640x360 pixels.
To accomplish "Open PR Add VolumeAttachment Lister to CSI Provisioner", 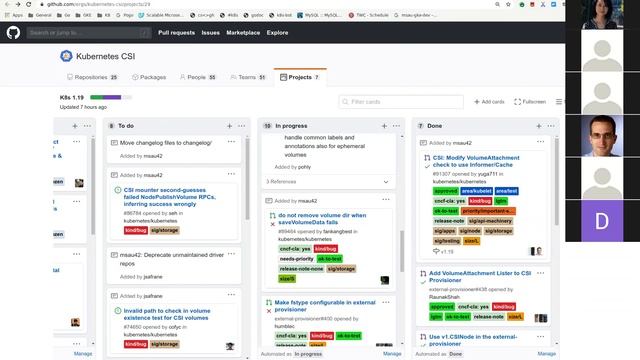I will 480,277.
